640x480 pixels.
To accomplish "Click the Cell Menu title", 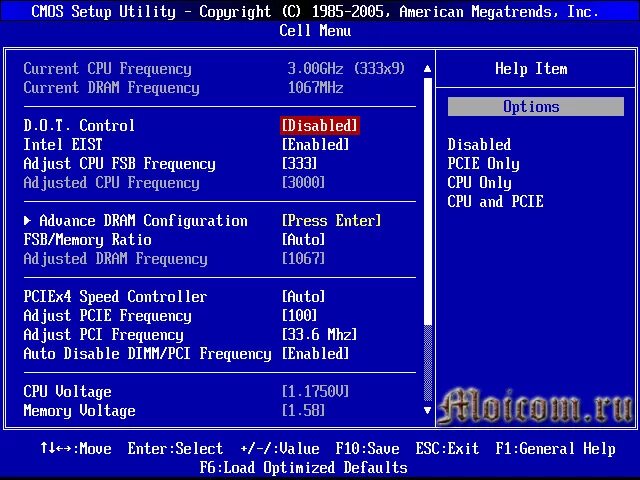I will pos(315,31).
